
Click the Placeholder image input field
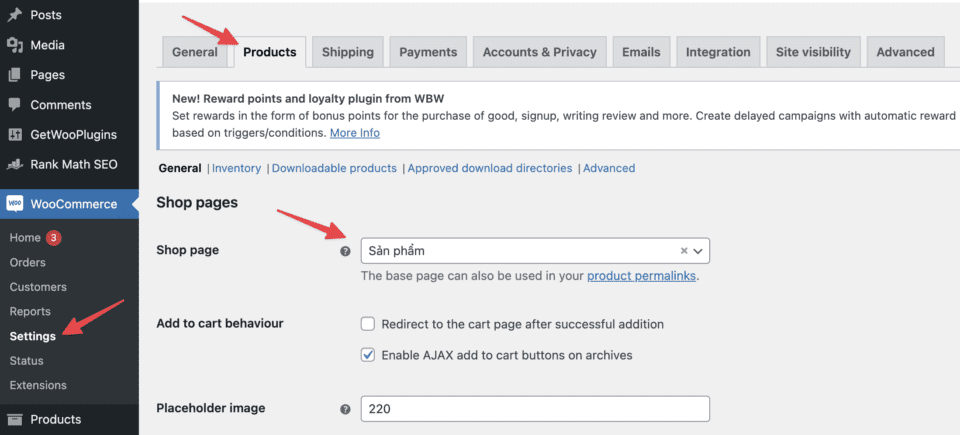[535, 409]
